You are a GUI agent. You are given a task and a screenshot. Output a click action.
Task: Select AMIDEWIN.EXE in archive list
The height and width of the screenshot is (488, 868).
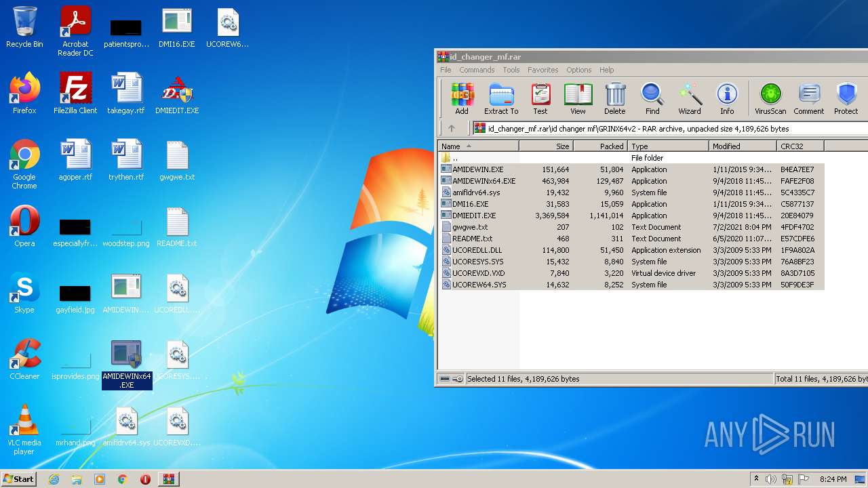tap(631, 169)
